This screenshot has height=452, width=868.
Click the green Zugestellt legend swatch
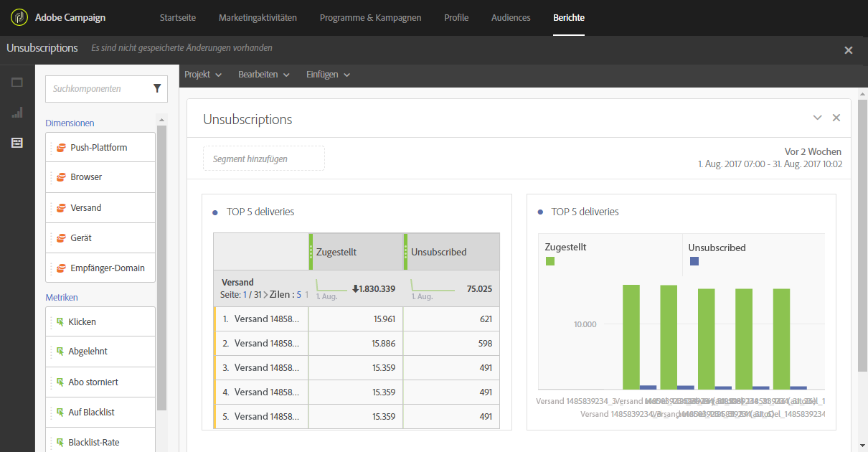pyautogui.click(x=550, y=261)
